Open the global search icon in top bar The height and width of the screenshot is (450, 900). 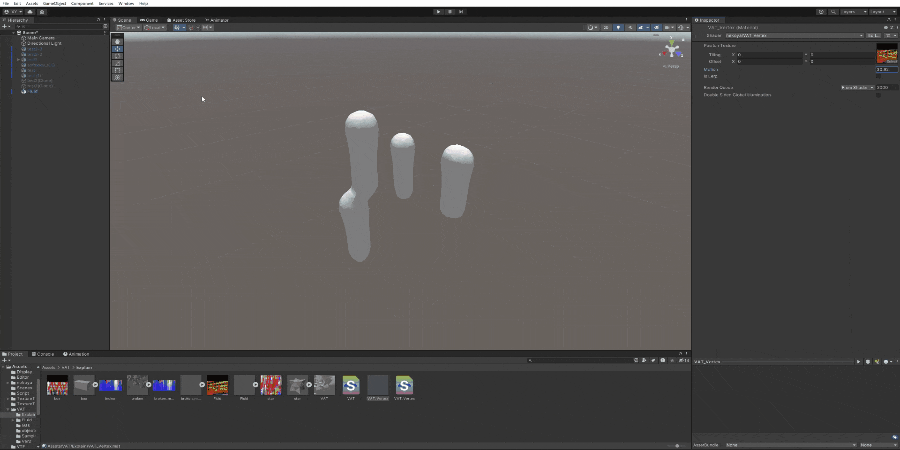pos(833,11)
